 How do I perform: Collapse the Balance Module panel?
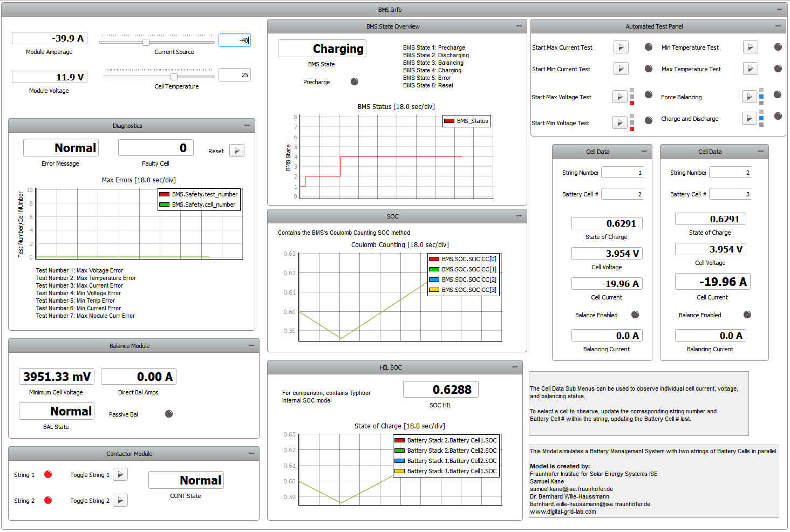pyautogui.click(x=251, y=346)
